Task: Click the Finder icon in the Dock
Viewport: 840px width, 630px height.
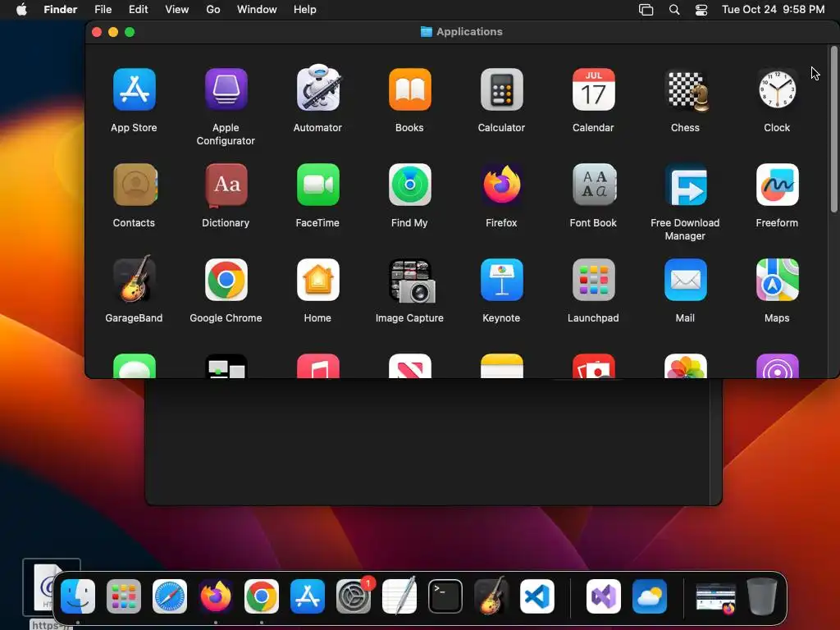Action: 78,596
